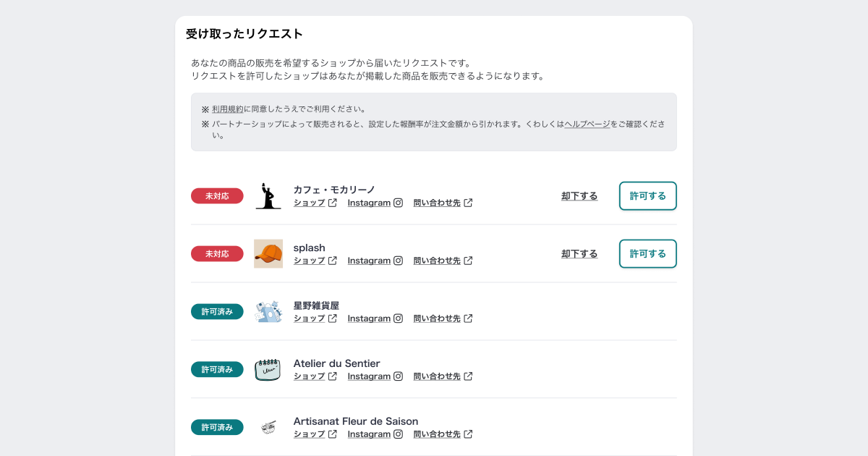This screenshot has height=456, width=868.
Task: Reject the splash request via 却下する
Action: (x=579, y=254)
